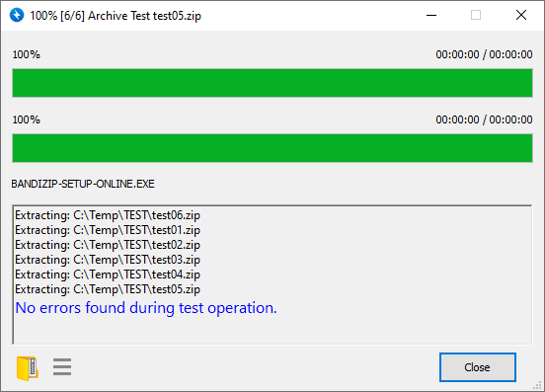Viewport: 545px width, 392px height.
Task: Click the 'No errors found' message
Action: pos(146,308)
